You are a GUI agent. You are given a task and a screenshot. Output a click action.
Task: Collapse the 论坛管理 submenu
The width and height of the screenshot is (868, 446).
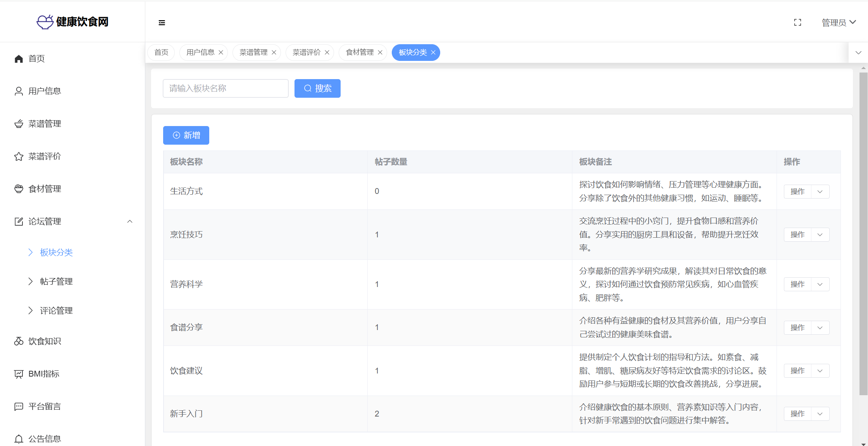tap(130, 221)
